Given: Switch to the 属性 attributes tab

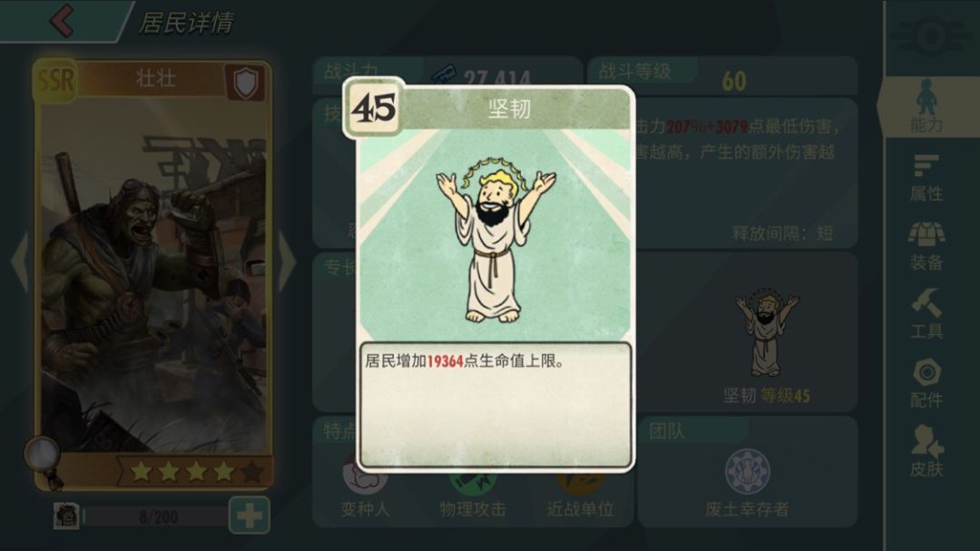Looking at the screenshot, I should click(x=926, y=178).
